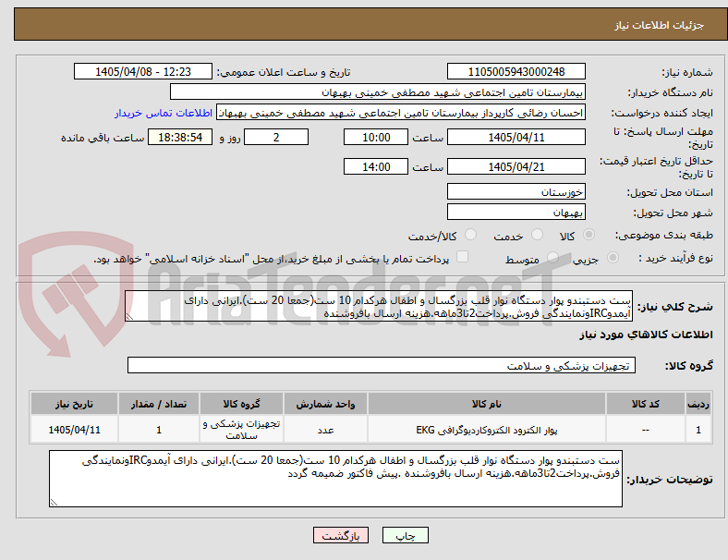
Task: Click the price validity hour 14:00 field
Action: pos(376,166)
